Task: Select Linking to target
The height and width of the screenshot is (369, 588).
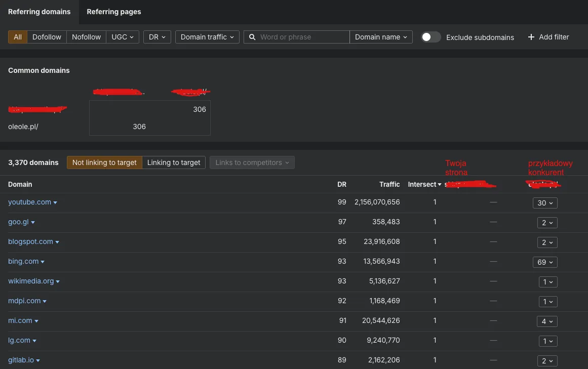Action: coord(174,162)
